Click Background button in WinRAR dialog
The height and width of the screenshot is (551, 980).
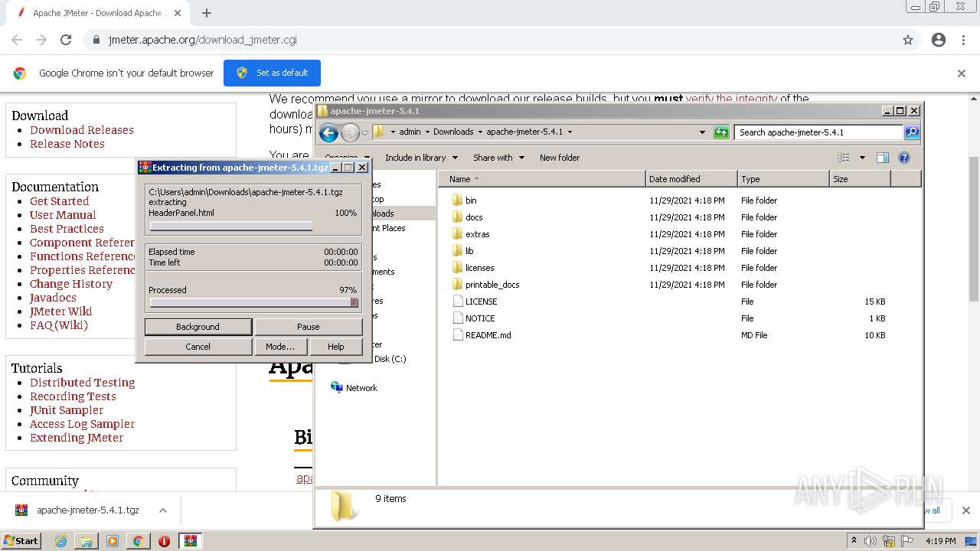pyautogui.click(x=198, y=327)
